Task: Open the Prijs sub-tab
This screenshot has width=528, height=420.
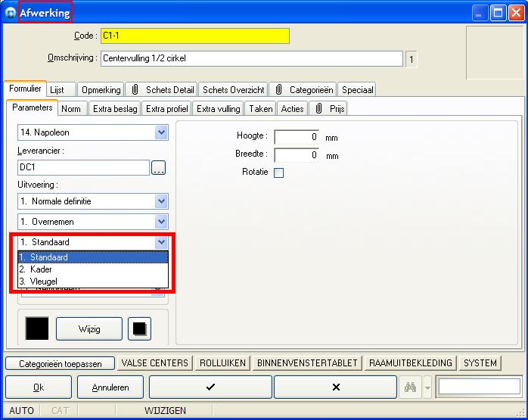Action: [328, 109]
